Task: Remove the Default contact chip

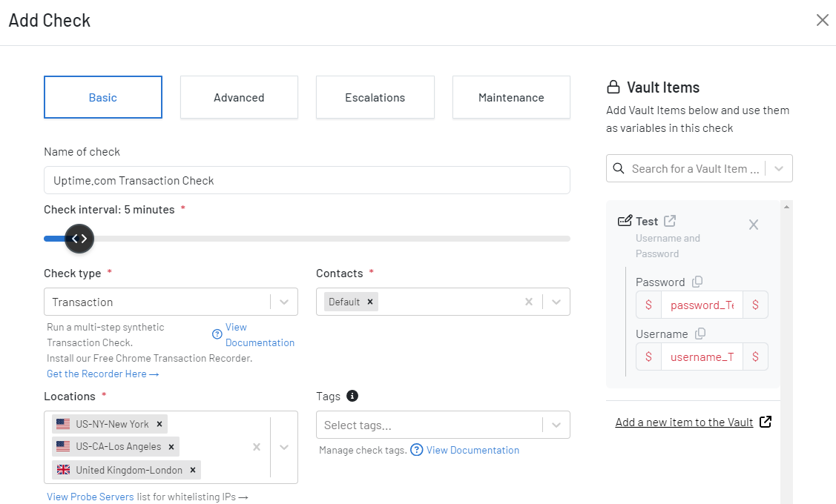Action: click(369, 302)
